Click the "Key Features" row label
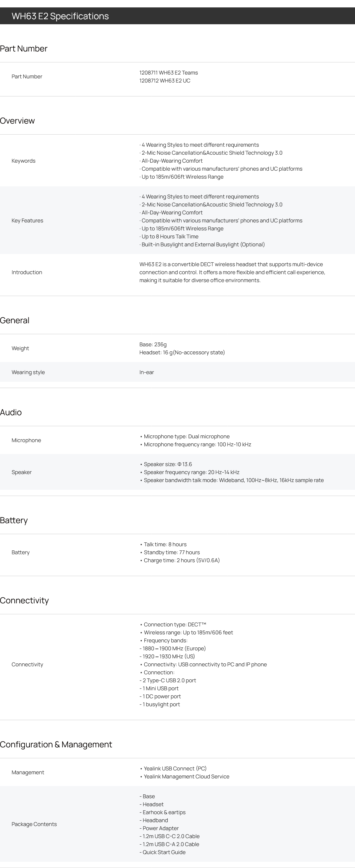Viewport: 355px width, 868px height. tap(27, 221)
